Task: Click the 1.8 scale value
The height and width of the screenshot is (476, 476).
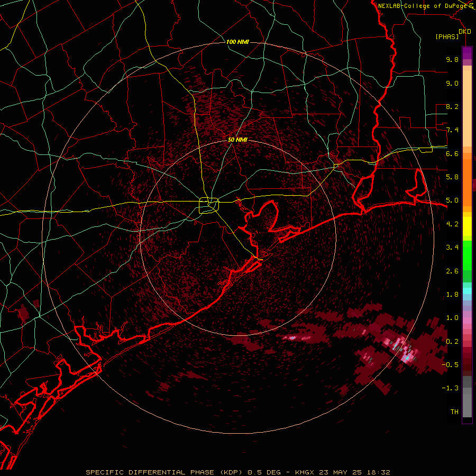Action: point(452,294)
